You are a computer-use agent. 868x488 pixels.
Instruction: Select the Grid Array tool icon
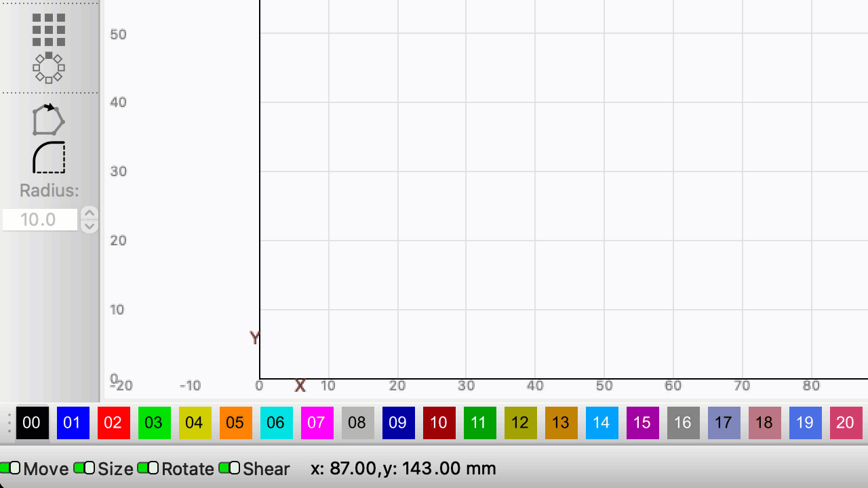(49, 30)
